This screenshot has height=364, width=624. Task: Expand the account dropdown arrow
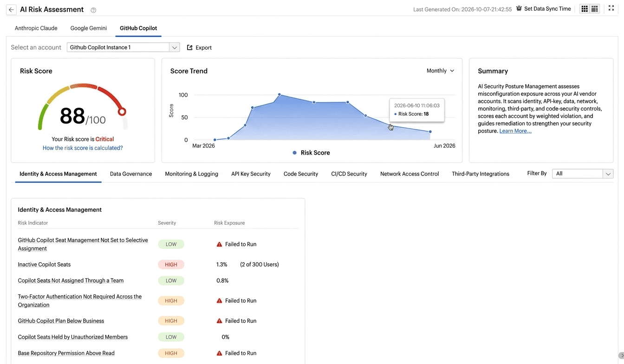pyautogui.click(x=174, y=47)
